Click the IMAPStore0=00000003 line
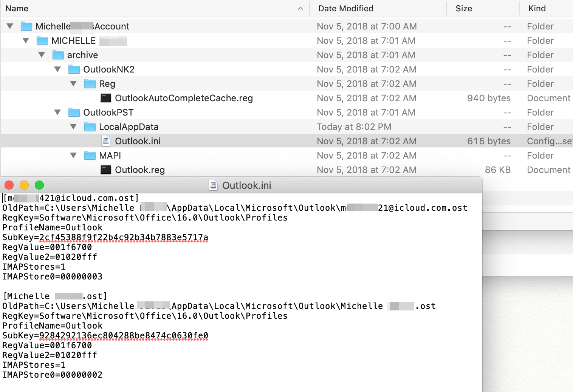 52,276
